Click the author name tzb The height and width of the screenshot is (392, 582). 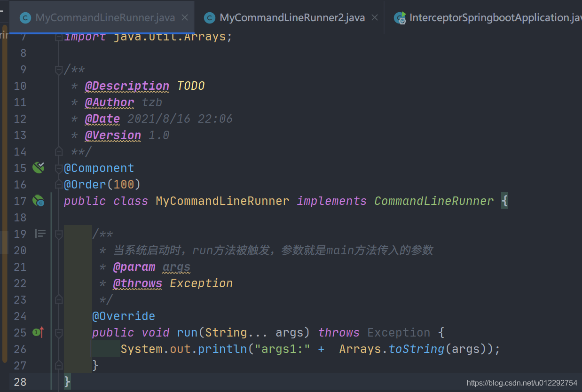(x=152, y=102)
